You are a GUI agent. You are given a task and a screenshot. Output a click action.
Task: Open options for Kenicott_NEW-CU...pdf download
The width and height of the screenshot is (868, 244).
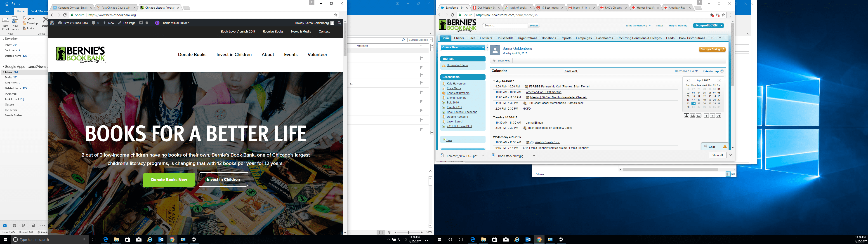point(483,156)
